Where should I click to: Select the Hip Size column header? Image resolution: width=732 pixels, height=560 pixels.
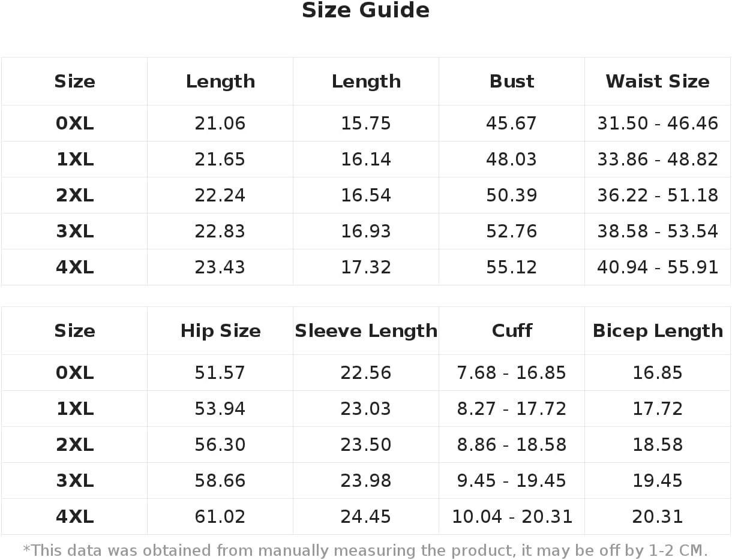[220, 331]
